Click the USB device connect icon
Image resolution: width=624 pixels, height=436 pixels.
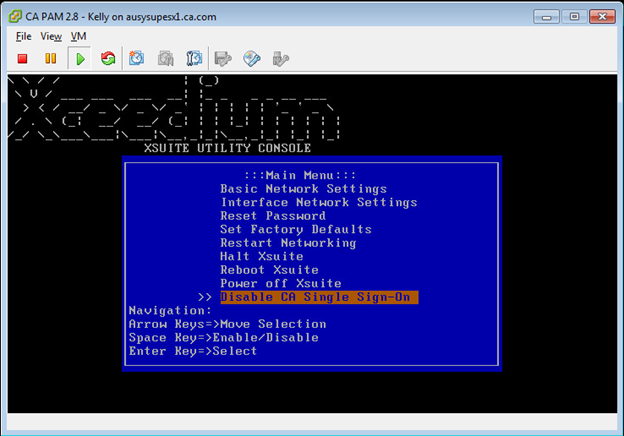coord(281,59)
